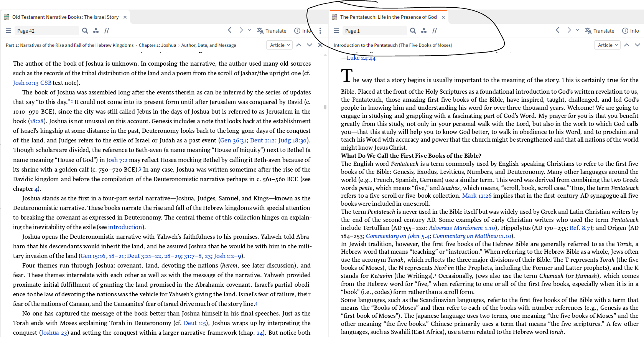This screenshot has width=644, height=337.
Task: Open the Gen 36:31 reference link
Action: pyautogui.click(x=233, y=140)
